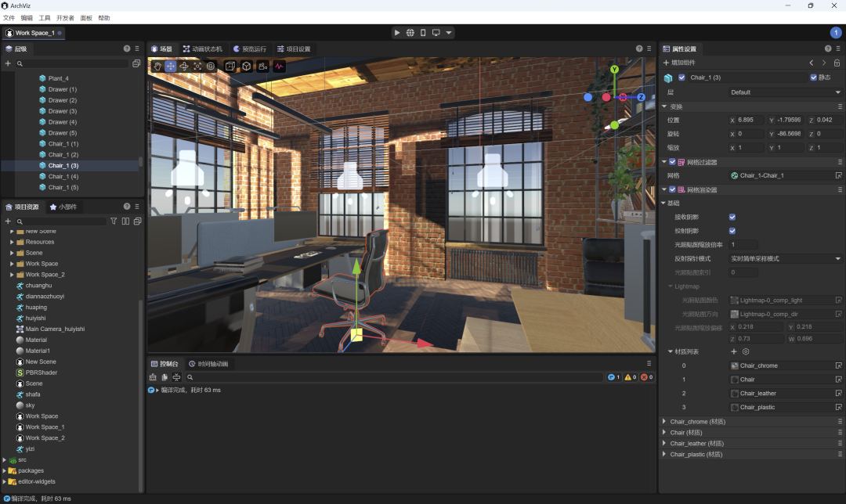
Task: Toggle the 静态 static checkbox
Action: [x=814, y=77]
